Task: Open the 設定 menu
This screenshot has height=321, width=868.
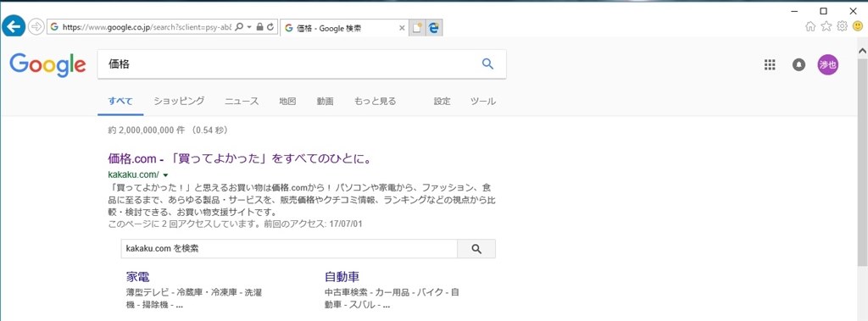Action: (442, 102)
